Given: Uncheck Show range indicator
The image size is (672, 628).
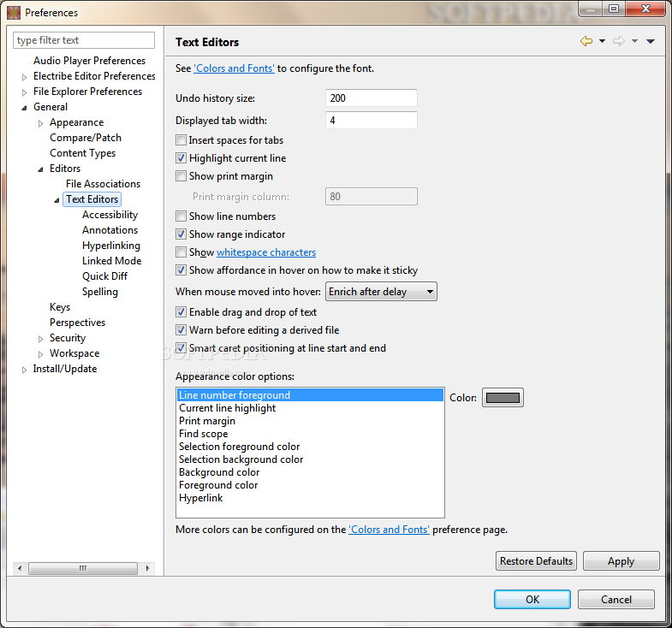Looking at the screenshot, I should coord(181,234).
